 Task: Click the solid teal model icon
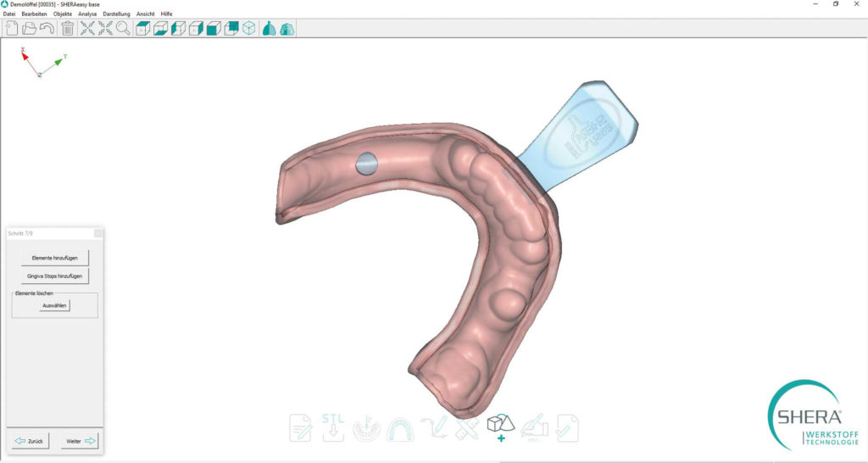pyautogui.click(x=269, y=28)
